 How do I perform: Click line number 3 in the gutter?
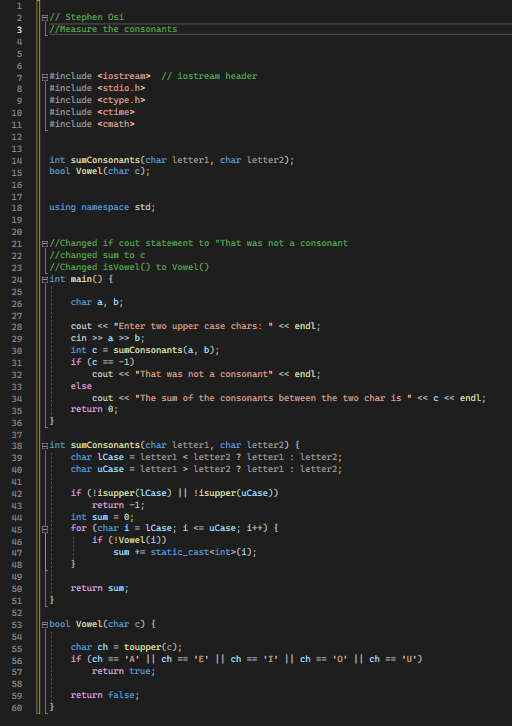pyautogui.click(x=19, y=30)
